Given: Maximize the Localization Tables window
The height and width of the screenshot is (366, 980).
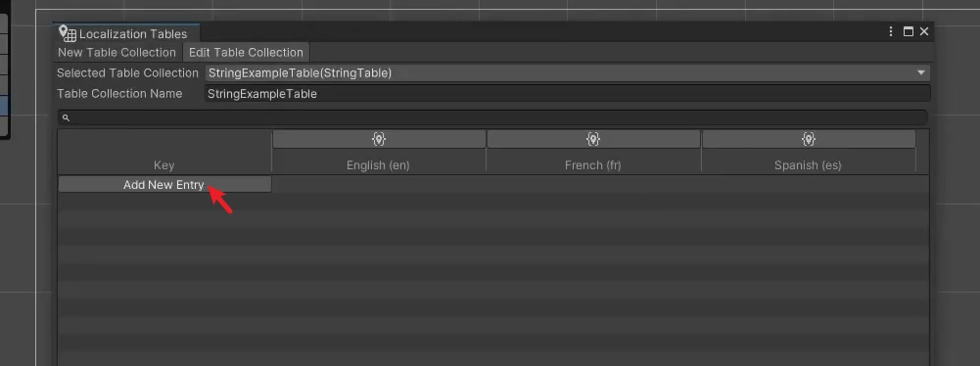Looking at the screenshot, I should pyautogui.click(x=909, y=31).
